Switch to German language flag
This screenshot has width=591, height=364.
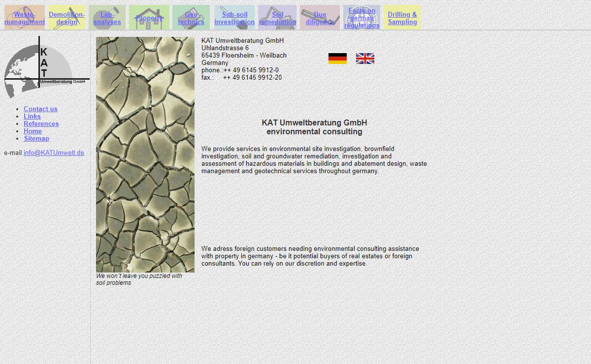click(x=337, y=59)
